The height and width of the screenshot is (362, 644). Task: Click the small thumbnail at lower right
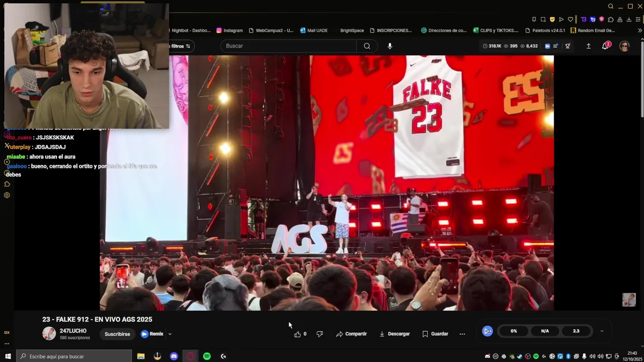coord(629,300)
